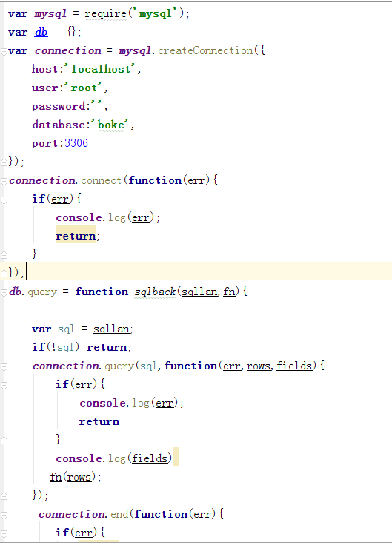Fold the first if(err) block

(x=4, y=200)
